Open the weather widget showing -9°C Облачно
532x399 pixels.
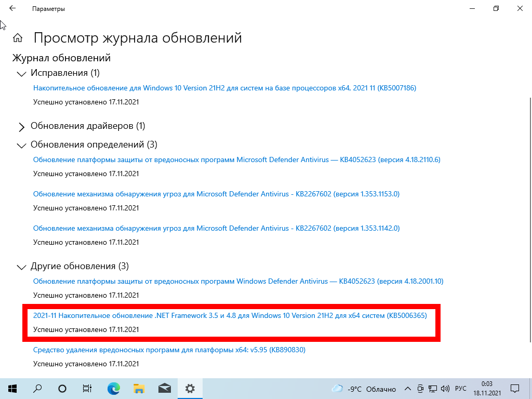(x=364, y=389)
